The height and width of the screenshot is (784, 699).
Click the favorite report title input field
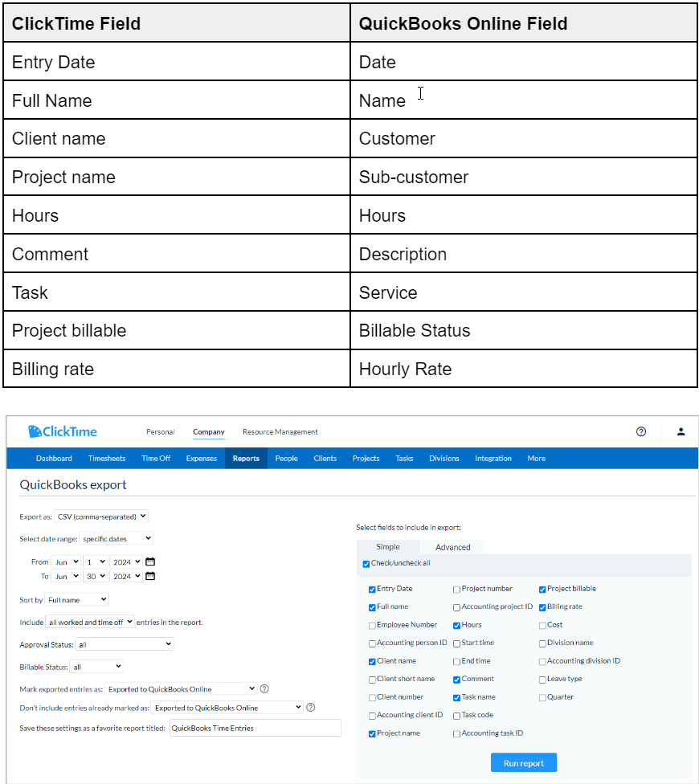255,728
